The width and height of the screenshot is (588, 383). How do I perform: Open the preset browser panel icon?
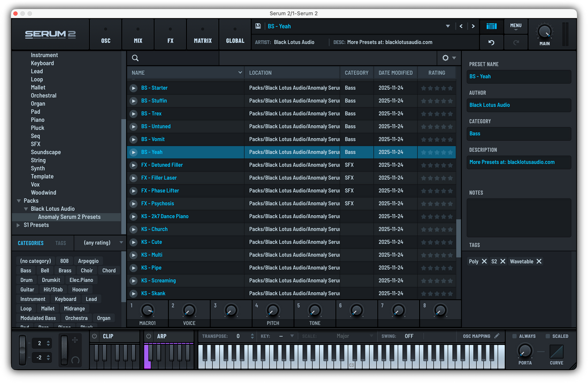point(491,26)
